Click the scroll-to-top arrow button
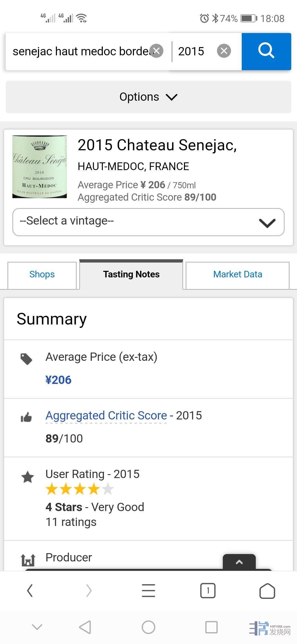Image resolution: width=297 pixels, height=644 pixels. (x=239, y=562)
